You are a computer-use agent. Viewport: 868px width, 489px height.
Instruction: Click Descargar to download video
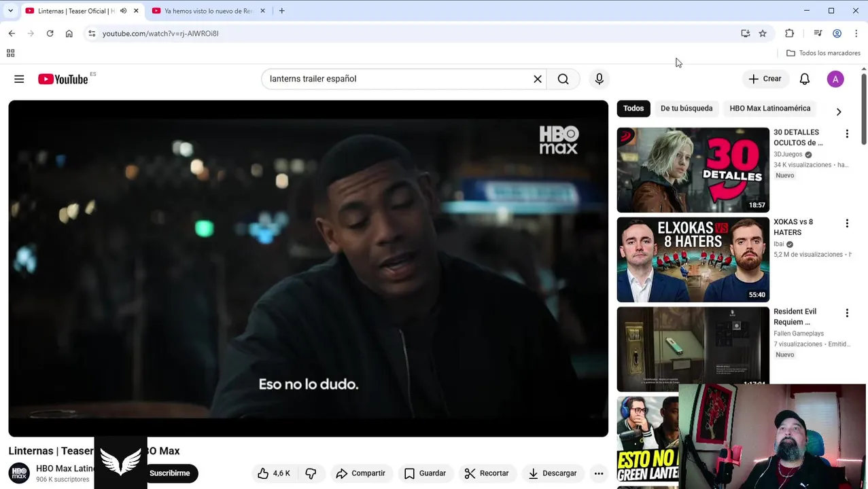(553, 473)
